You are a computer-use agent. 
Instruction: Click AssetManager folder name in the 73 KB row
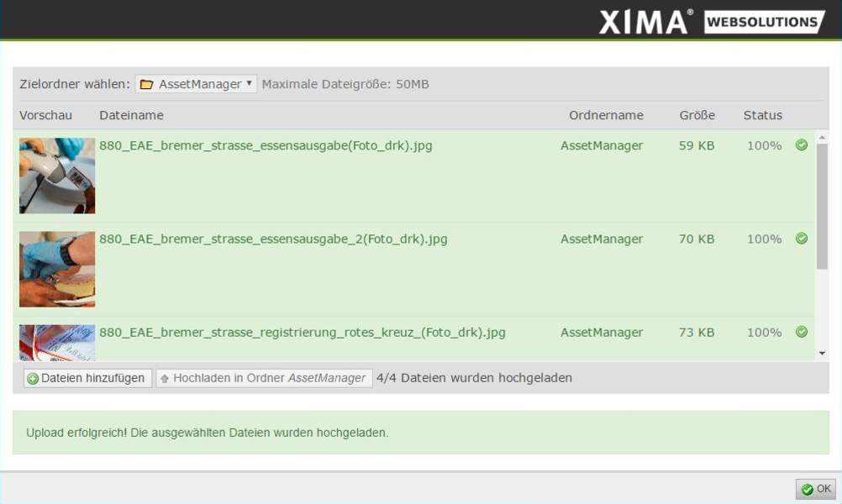602,333
